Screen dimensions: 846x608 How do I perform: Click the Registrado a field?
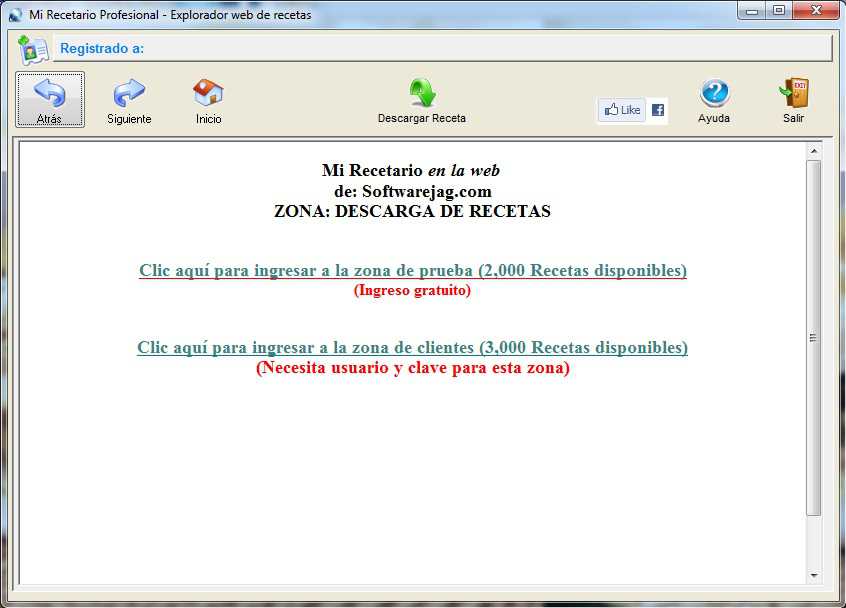(442, 49)
